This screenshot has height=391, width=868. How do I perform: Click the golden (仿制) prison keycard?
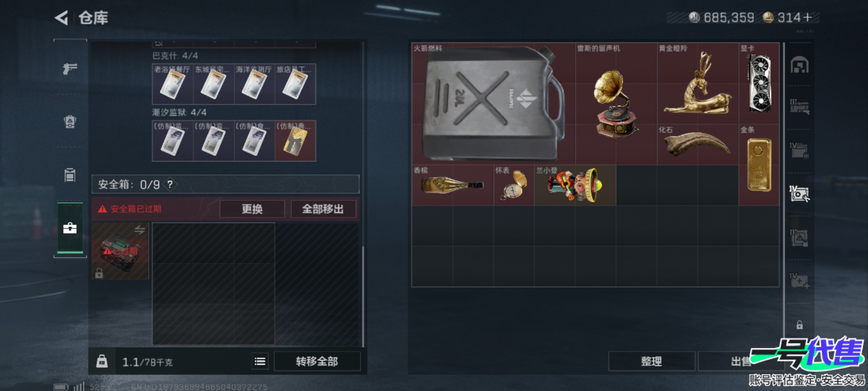pos(295,141)
